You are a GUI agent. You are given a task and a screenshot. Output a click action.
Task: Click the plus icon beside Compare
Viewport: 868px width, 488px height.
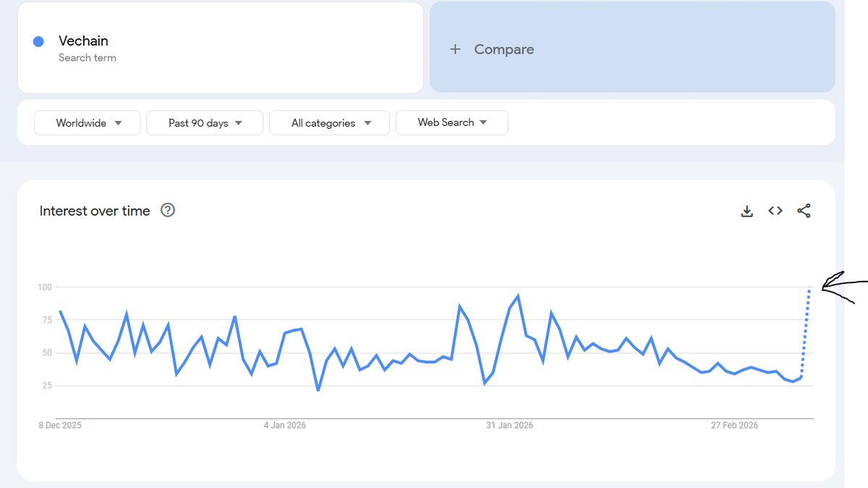[x=455, y=49]
